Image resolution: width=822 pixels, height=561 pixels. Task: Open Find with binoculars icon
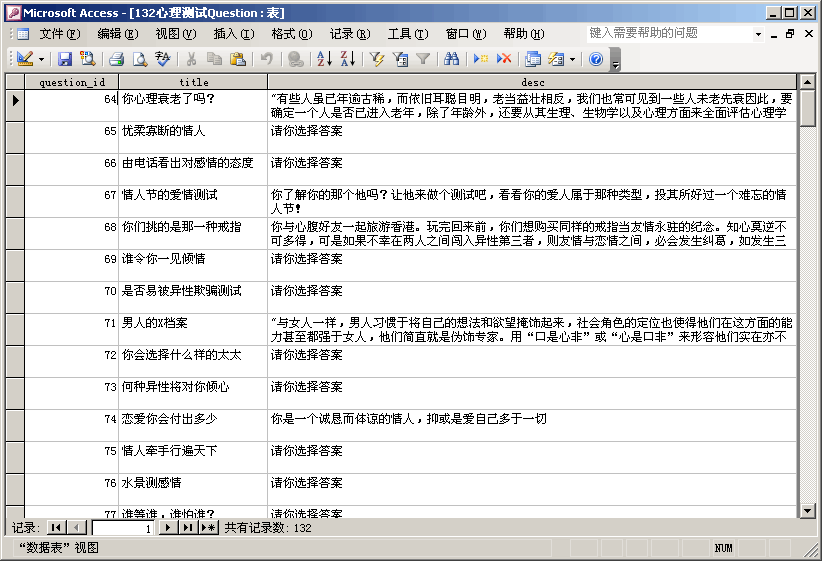[451, 59]
